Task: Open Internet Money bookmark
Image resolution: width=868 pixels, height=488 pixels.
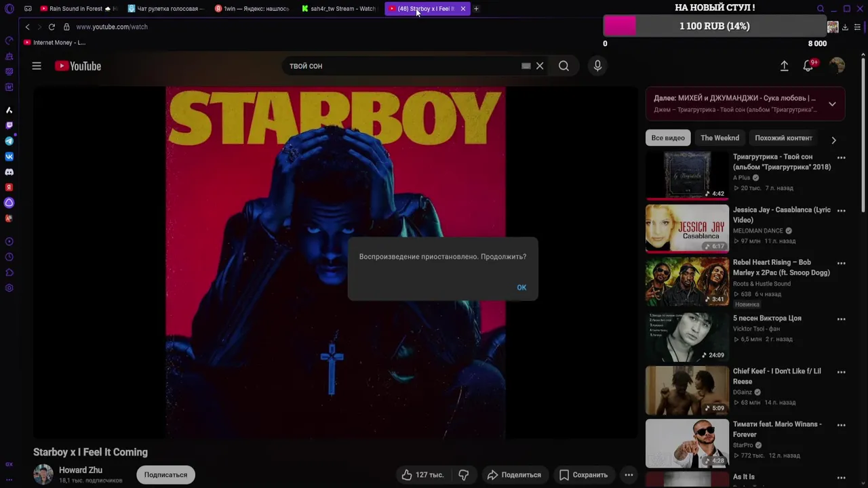Action: pos(54,43)
